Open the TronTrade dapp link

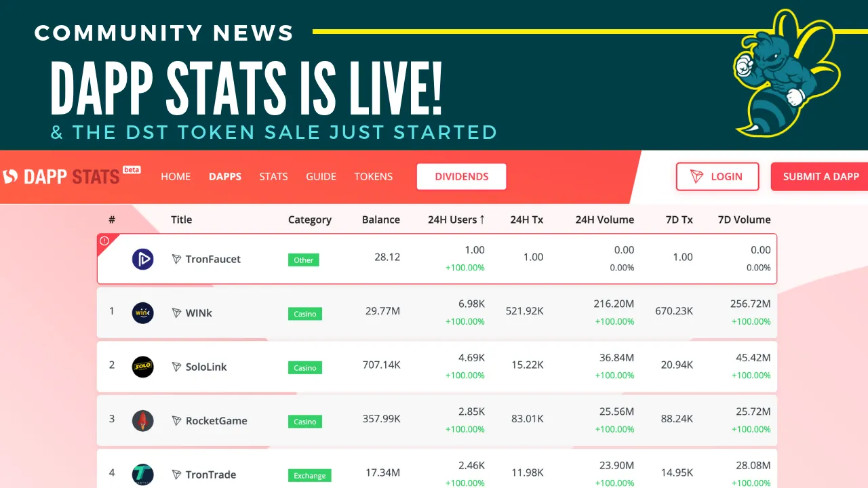[211, 474]
